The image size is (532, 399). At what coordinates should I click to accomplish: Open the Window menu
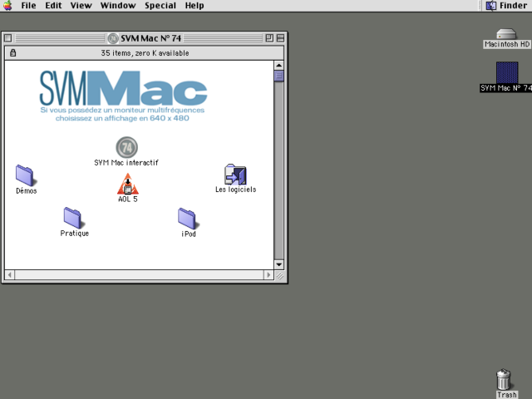(x=118, y=6)
